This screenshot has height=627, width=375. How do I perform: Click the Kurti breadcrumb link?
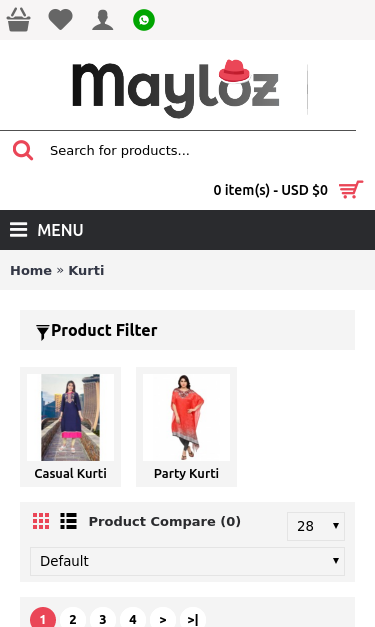[86, 270]
